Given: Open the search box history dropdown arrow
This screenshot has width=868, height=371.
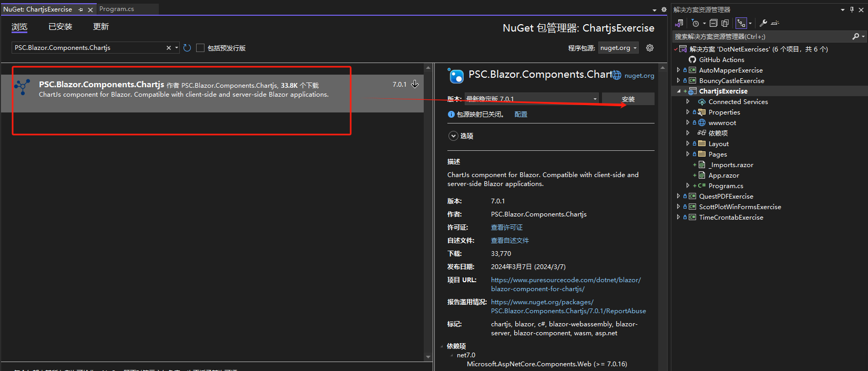Looking at the screenshot, I should pyautogui.click(x=176, y=48).
